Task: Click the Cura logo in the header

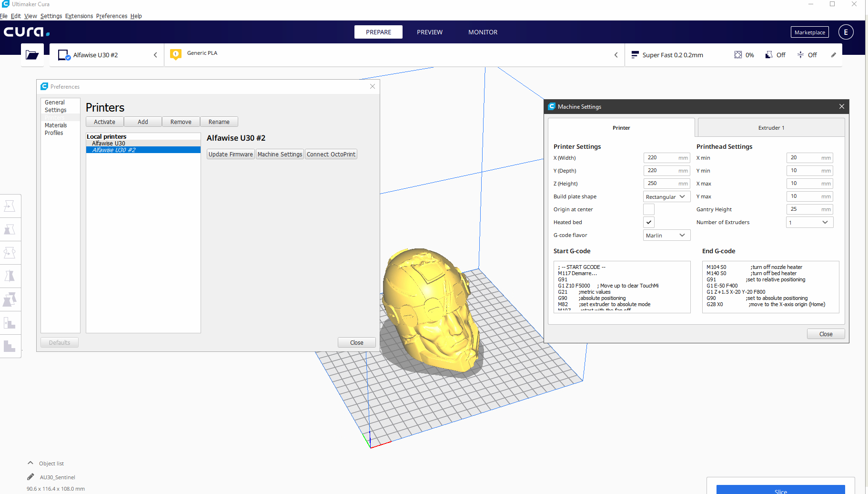Action: pyautogui.click(x=27, y=32)
